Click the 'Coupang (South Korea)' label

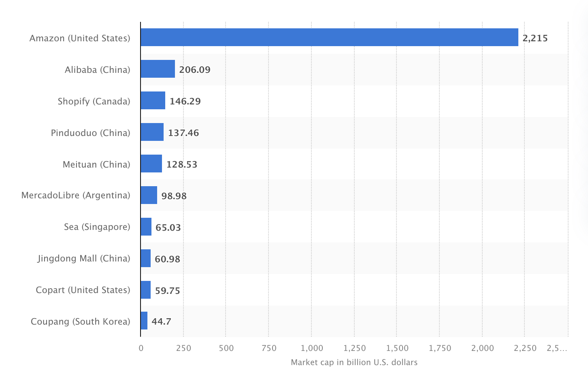pyautogui.click(x=81, y=321)
